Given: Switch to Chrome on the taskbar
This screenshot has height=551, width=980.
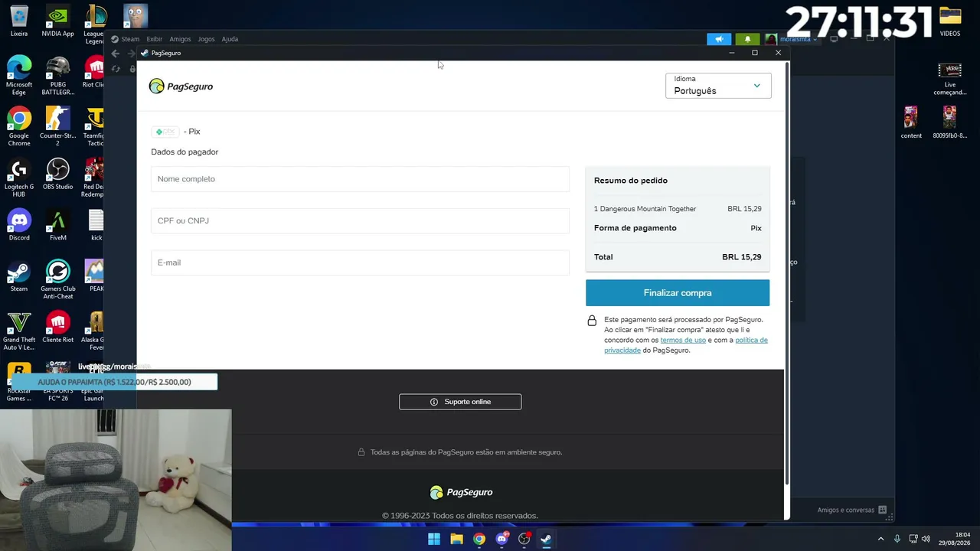Looking at the screenshot, I should (479, 539).
